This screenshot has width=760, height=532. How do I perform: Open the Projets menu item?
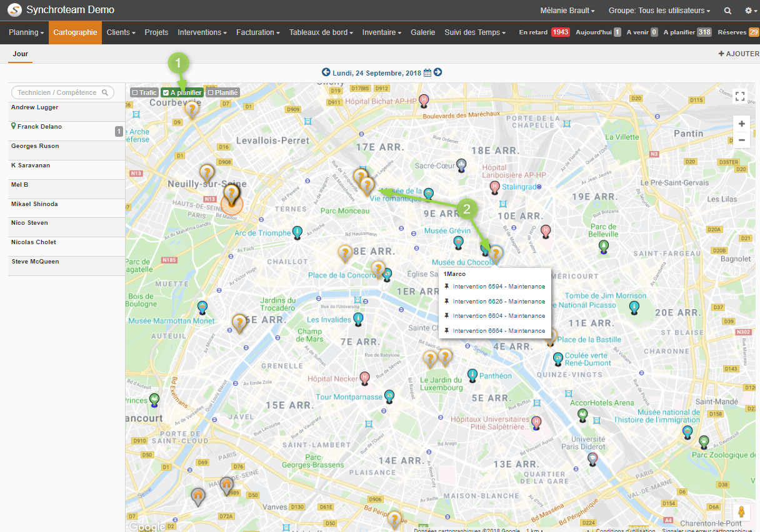pos(157,32)
